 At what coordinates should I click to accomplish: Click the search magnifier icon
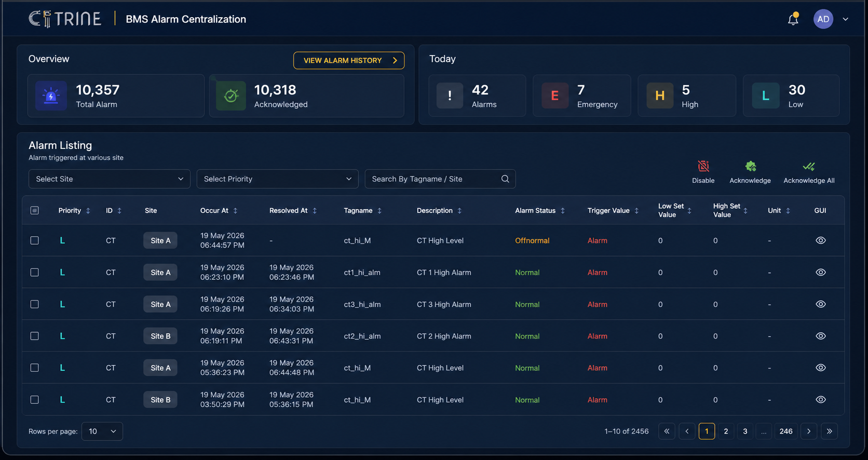(505, 179)
